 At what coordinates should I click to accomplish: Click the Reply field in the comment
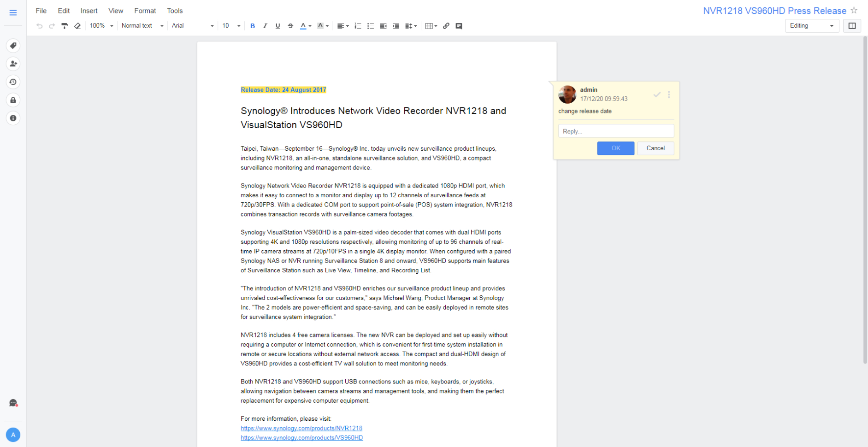click(x=616, y=131)
